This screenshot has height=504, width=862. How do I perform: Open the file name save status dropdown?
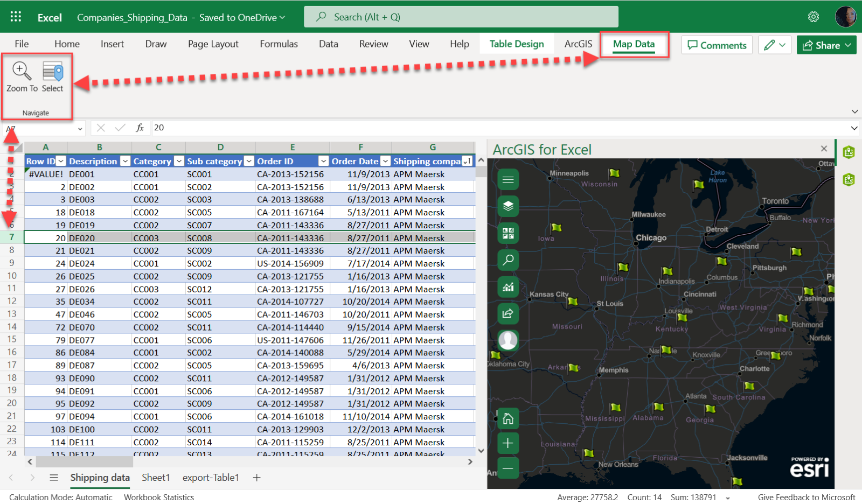click(x=282, y=17)
